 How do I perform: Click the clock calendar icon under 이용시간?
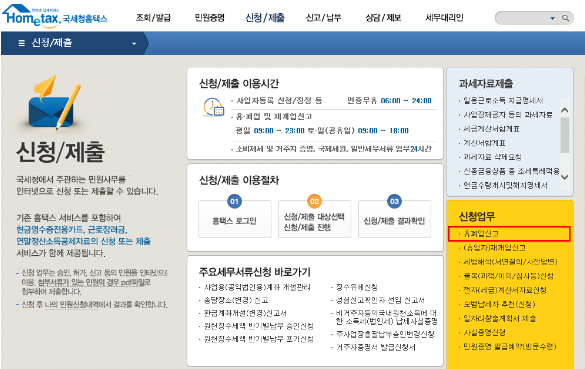click(213, 107)
